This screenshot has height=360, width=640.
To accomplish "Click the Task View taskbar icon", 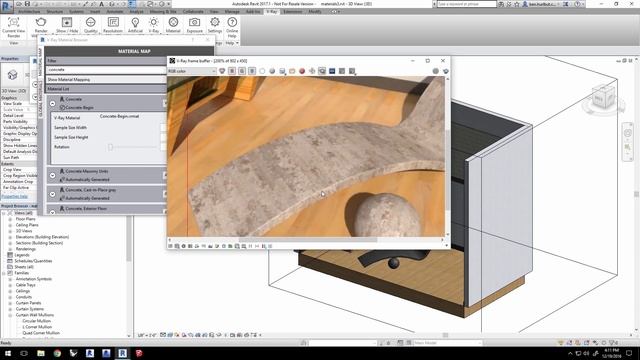I will [x=24, y=353].
